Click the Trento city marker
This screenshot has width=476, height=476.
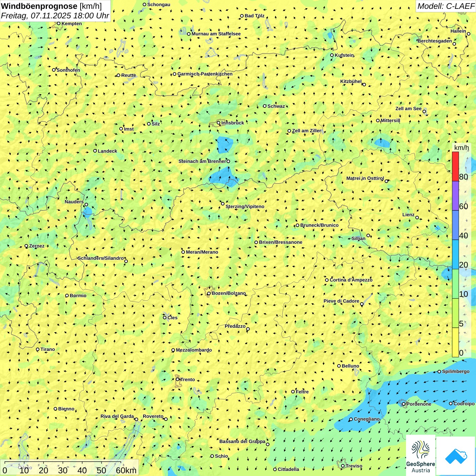click(177, 379)
